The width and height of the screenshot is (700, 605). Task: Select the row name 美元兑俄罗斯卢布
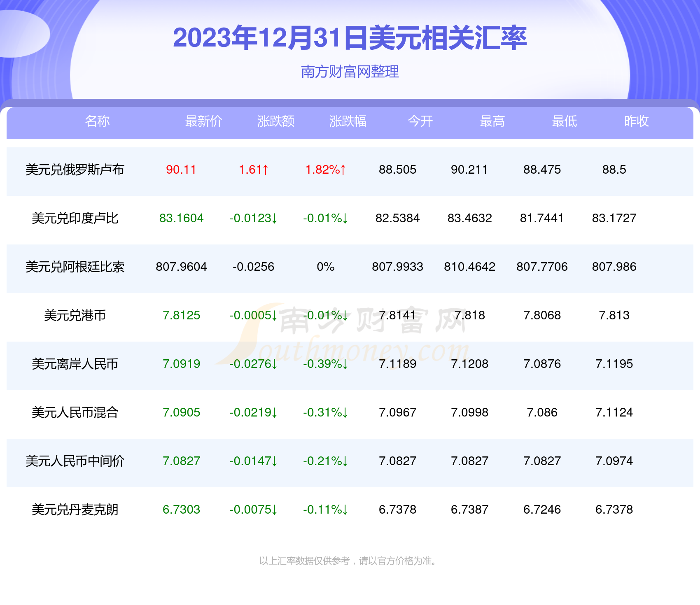(x=75, y=170)
